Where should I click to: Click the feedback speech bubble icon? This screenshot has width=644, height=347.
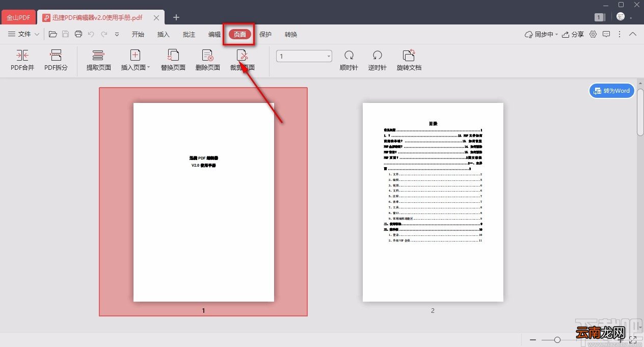pyautogui.click(x=606, y=34)
